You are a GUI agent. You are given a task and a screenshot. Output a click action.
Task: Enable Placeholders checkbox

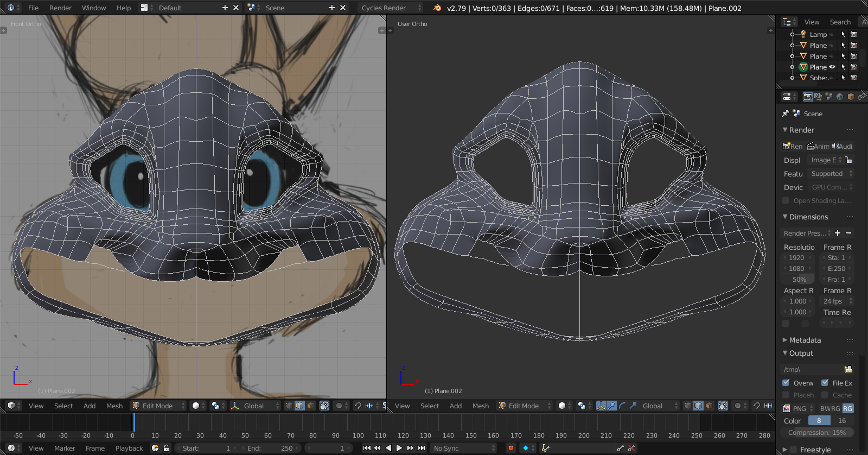786,395
